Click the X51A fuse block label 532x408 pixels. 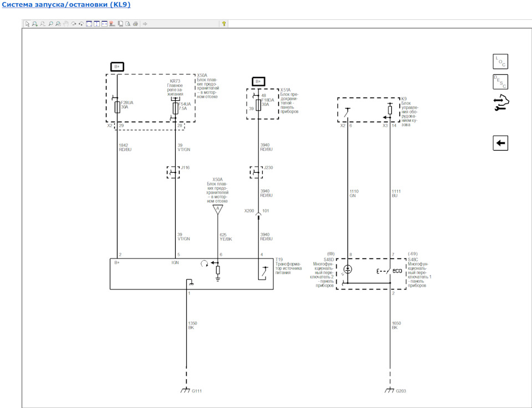tap(289, 101)
